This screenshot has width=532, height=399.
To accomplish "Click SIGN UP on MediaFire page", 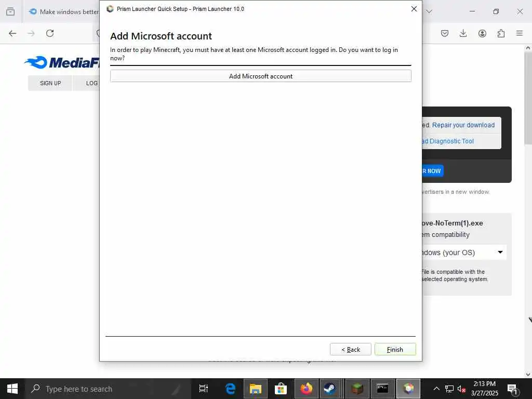I will (50, 83).
